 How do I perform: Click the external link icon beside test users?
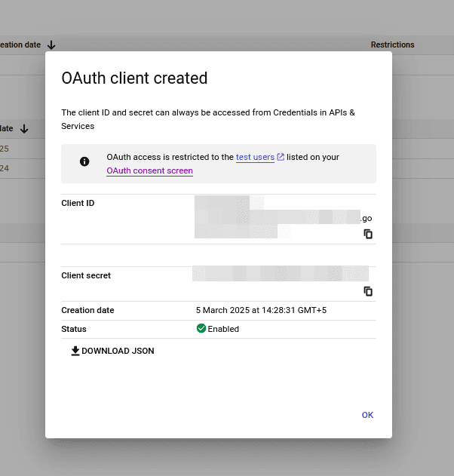tap(281, 157)
